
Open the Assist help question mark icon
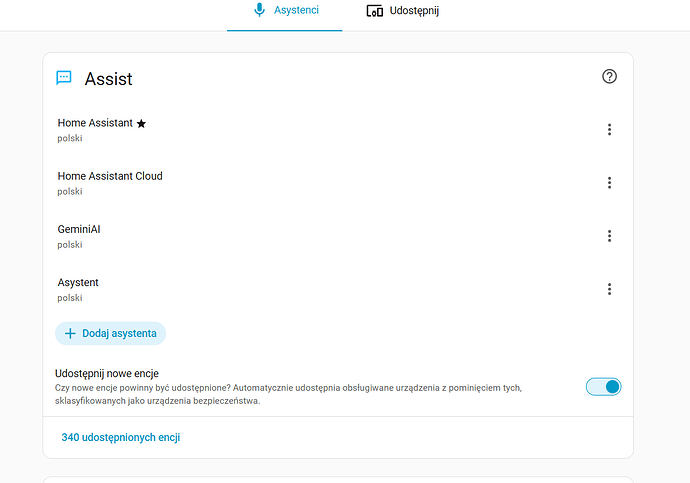pos(609,77)
